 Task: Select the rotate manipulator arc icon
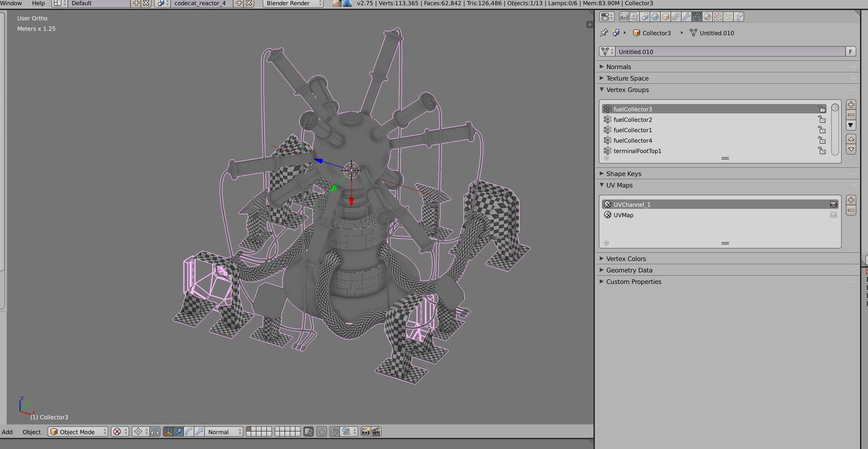point(189,432)
